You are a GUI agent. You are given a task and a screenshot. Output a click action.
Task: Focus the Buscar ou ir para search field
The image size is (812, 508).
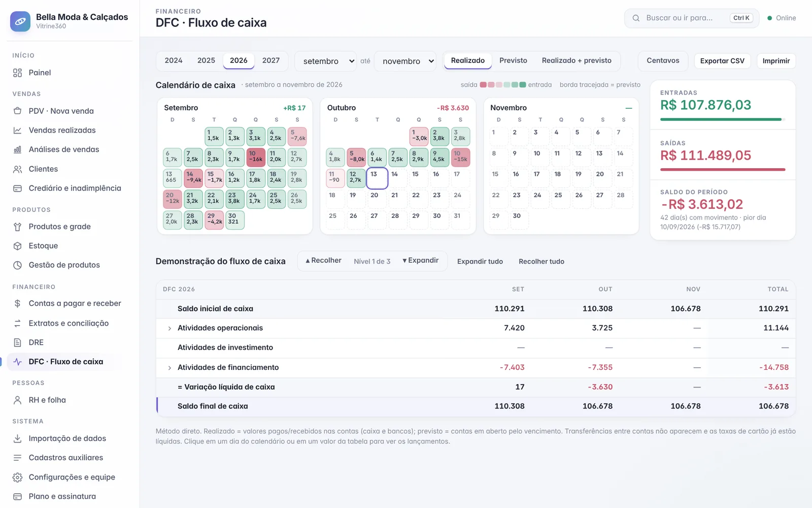pyautogui.click(x=691, y=18)
